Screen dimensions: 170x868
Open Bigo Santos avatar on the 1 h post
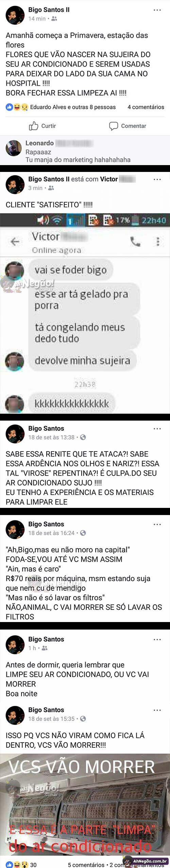15,645
